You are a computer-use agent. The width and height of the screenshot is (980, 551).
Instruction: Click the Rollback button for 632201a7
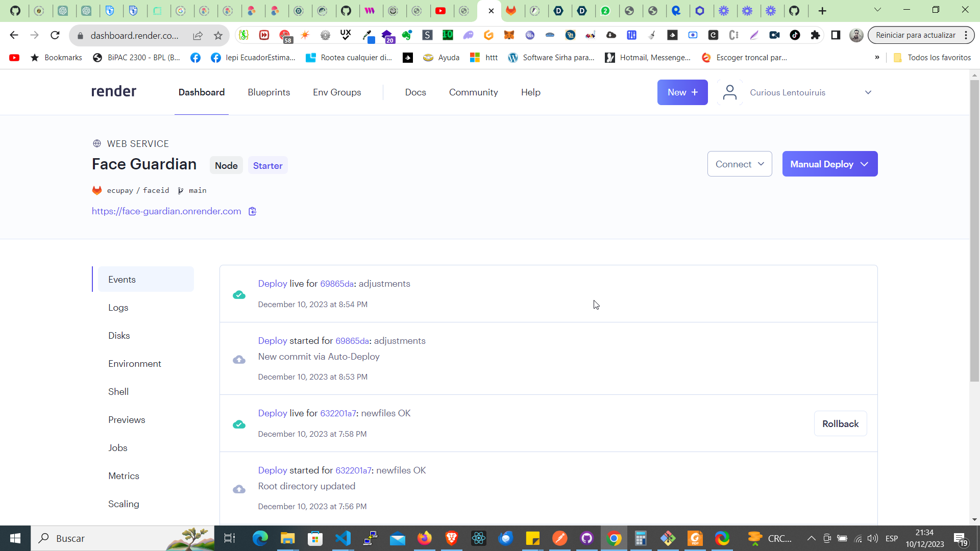[840, 423]
